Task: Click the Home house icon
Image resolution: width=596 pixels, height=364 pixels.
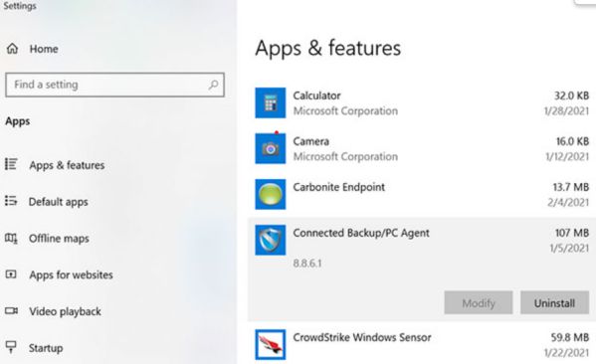Action: (12, 49)
